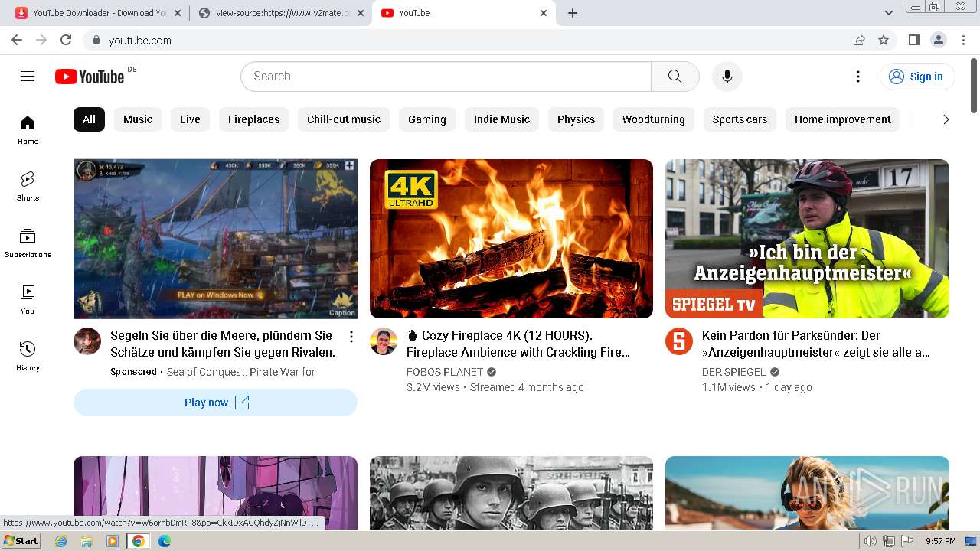
Task: Click the taskbar clock showing 9:57 PM
Action: [x=940, y=541]
